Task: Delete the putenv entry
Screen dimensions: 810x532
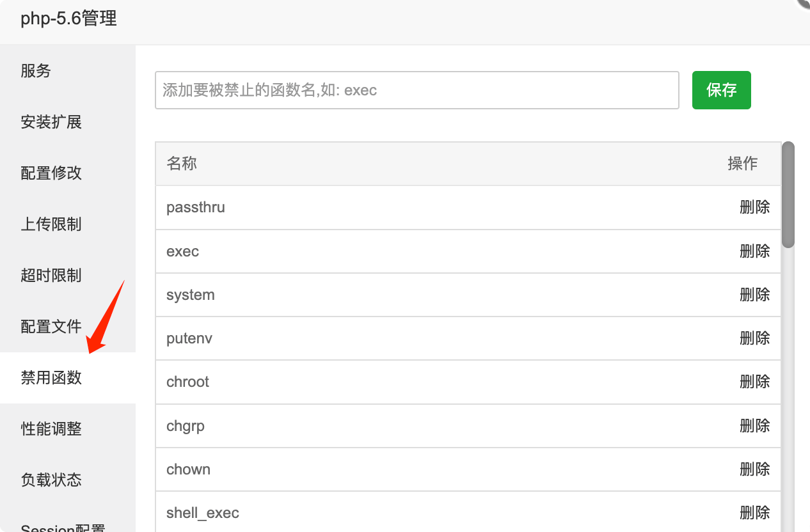Action: [x=754, y=338]
